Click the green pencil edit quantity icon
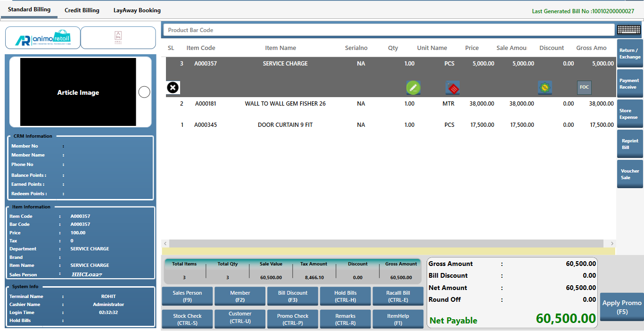The height and width of the screenshot is (331, 644). 413,87
